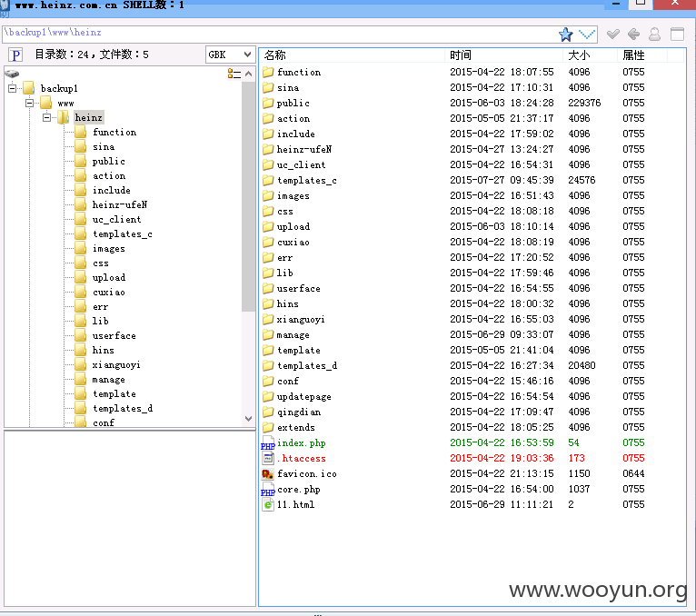Screen dimensions: 696x616
Task: Select manage folder in left tree
Action: [x=109, y=380]
